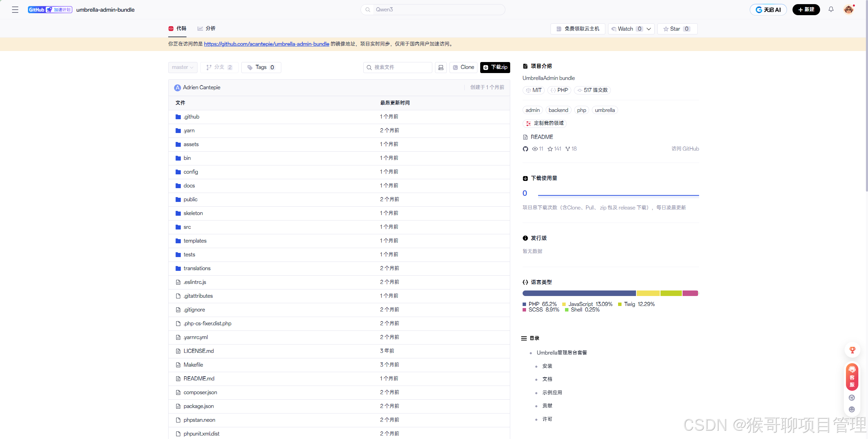Click the smiley feedback icon
Viewport: 868px width, 439px height.
click(x=852, y=409)
